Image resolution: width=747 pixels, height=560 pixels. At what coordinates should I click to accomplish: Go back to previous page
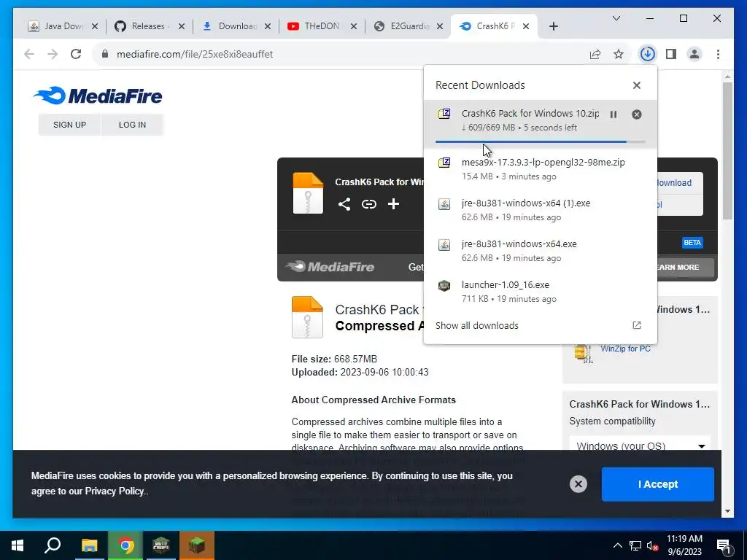[x=29, y=54]
